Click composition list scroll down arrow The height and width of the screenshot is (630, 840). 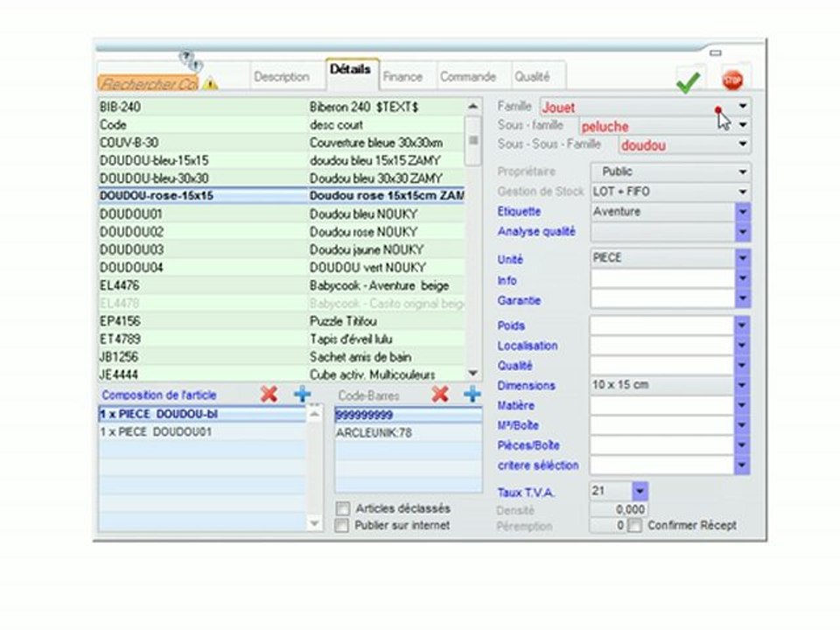[314, 523]
